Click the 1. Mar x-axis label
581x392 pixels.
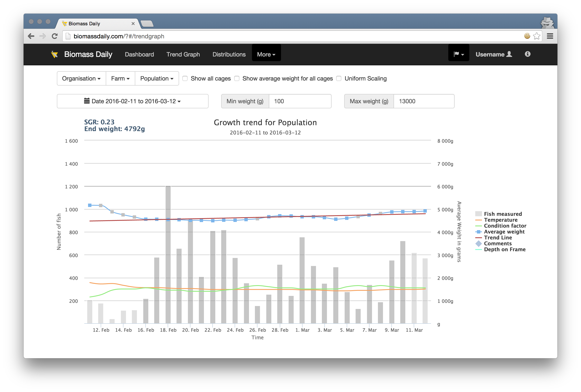click(302, 330)
